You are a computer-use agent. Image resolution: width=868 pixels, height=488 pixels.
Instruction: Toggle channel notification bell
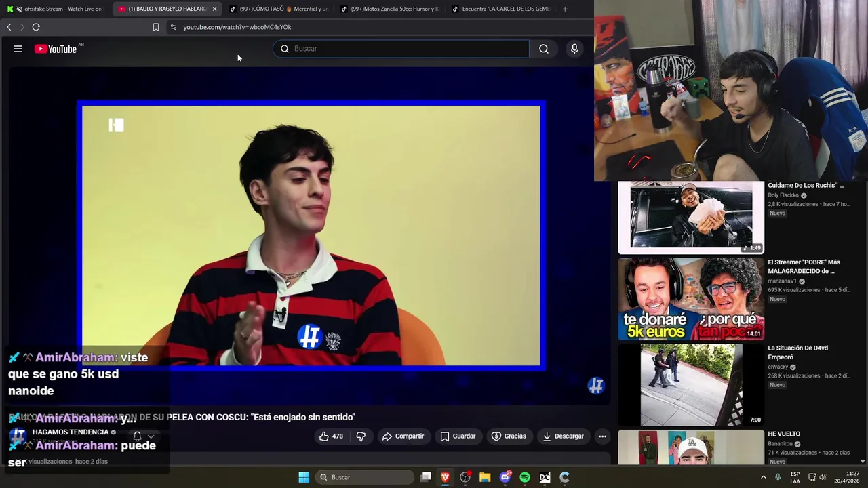pos(137,436)
